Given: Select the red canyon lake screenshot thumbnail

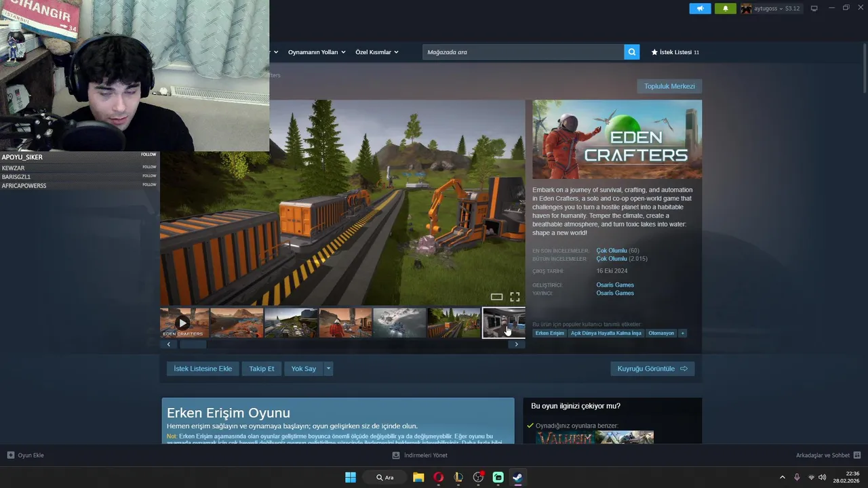Looking at the screenshot, I should click(237, 323).
